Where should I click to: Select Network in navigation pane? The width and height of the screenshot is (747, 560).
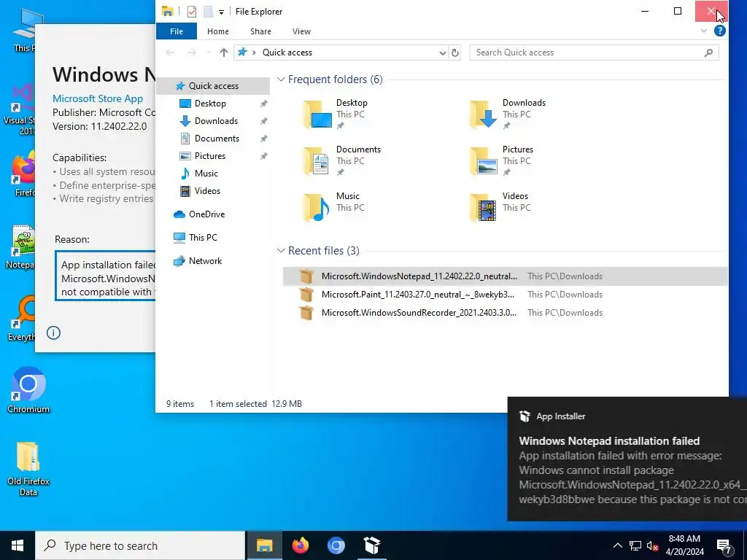pyautogui.click(x=205, y=261)
